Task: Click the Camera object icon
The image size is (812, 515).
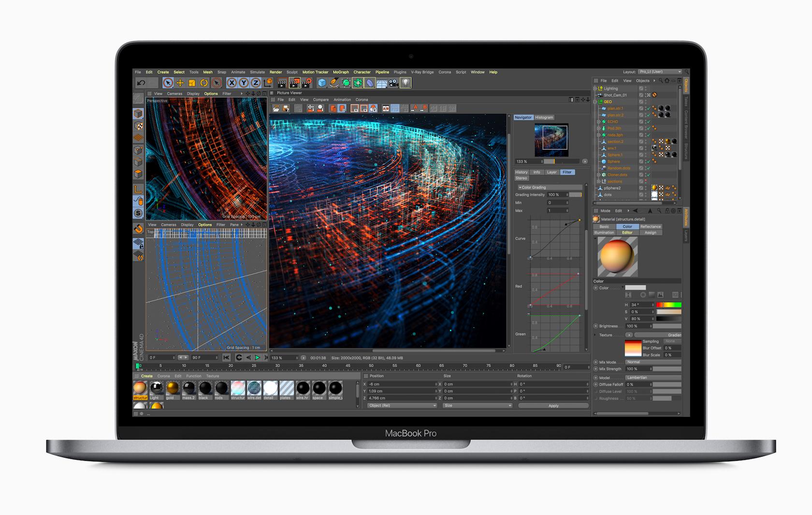Action: pyautogui.click(x=394, y=83)
